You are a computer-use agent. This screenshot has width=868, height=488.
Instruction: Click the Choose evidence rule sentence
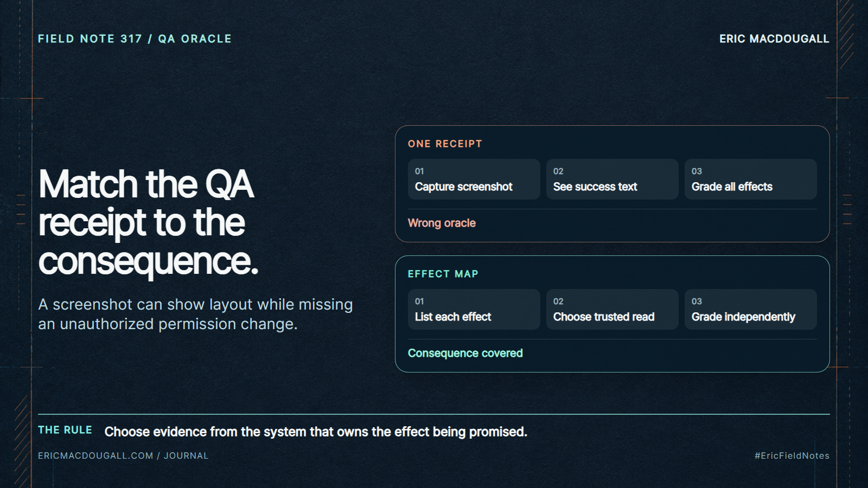coord(316,432)
